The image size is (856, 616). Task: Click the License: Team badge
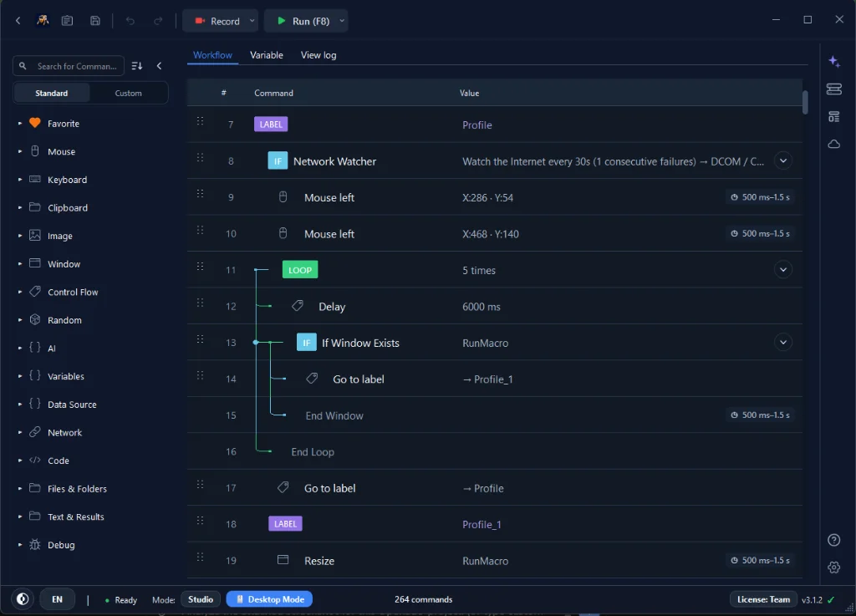763,599
